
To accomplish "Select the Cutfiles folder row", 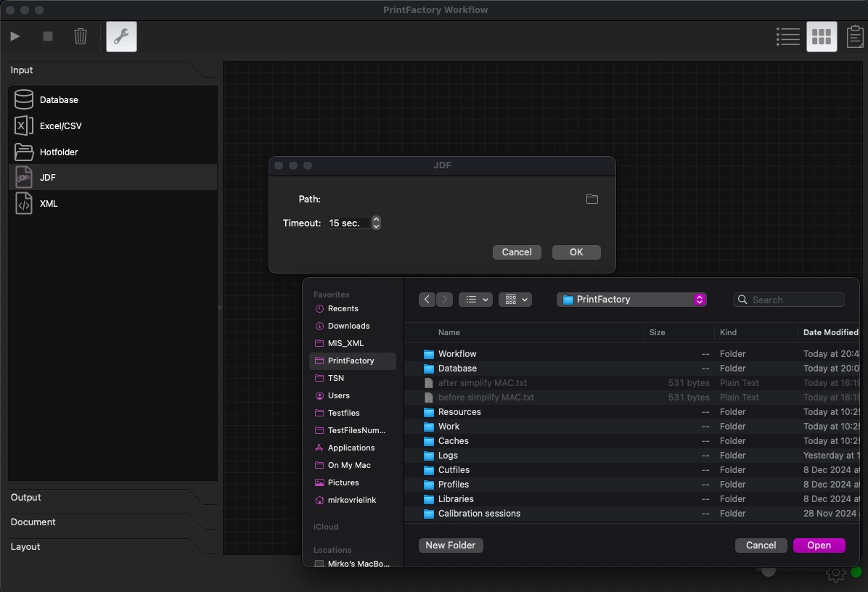I will (x=632, y=469).
